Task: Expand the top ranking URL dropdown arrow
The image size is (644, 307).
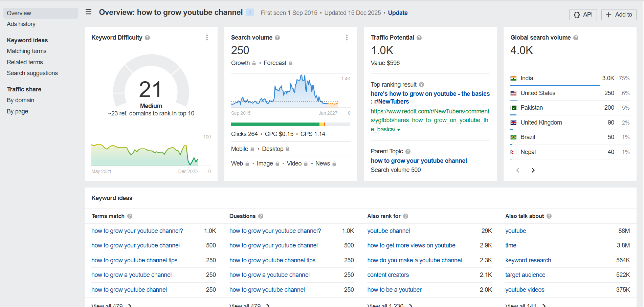Action: pos(399,130)
